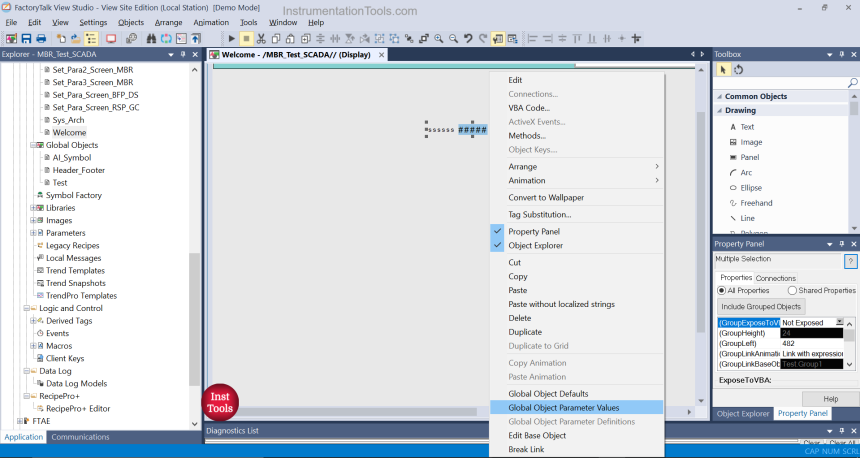Click the Copy toolbar icon

(276, 38)
